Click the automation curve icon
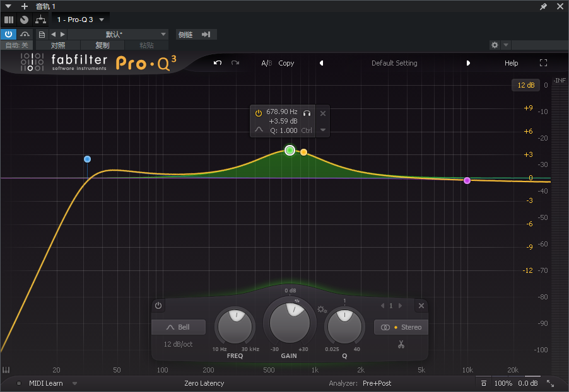Image resolution: width=569 pixels, height=392 pixels. coord(25,35)
